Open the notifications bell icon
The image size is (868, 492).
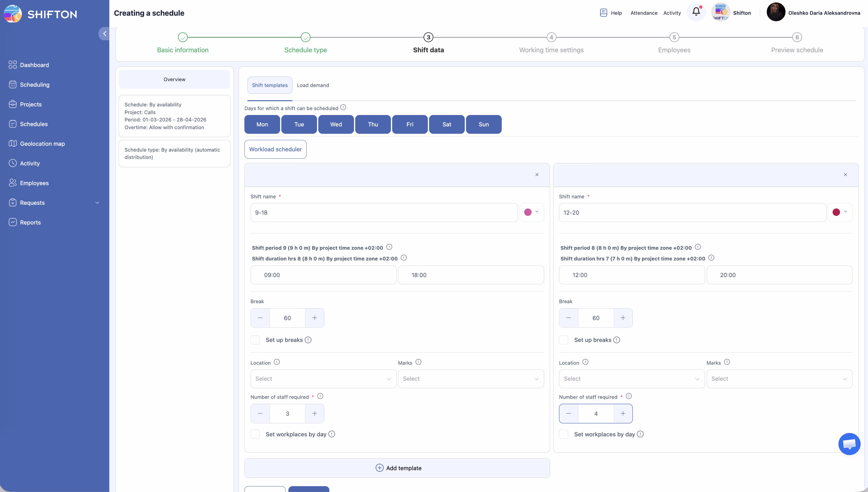(x=696, y=12)
